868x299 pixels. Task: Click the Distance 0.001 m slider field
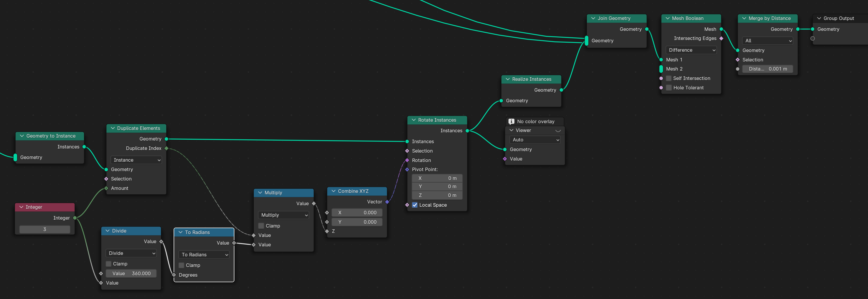pos(767,69)
